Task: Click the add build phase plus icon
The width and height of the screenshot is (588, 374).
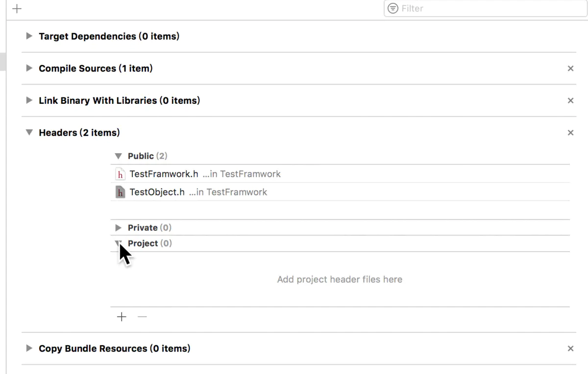Action: pyautogui.click(x=17, y=8)
